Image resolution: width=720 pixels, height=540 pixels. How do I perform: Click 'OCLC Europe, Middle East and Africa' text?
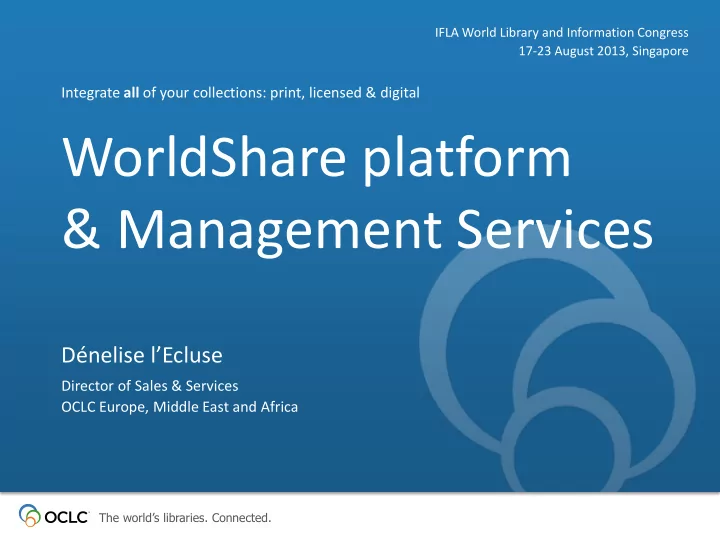pyautogui.click(x=180, y=407)
